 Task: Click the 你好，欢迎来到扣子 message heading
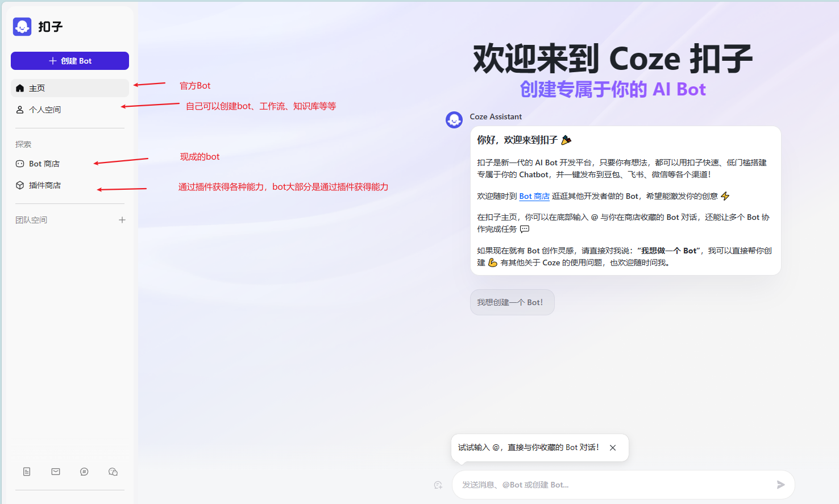coord(524,140)
